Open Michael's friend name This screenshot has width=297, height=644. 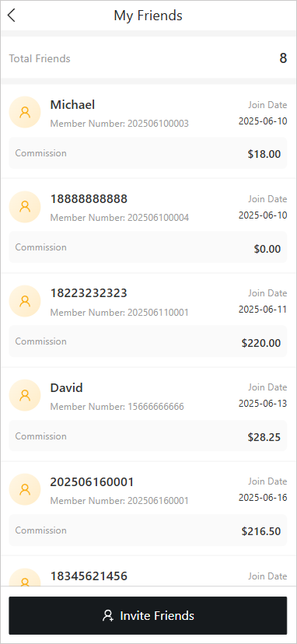tap(73, 105)
